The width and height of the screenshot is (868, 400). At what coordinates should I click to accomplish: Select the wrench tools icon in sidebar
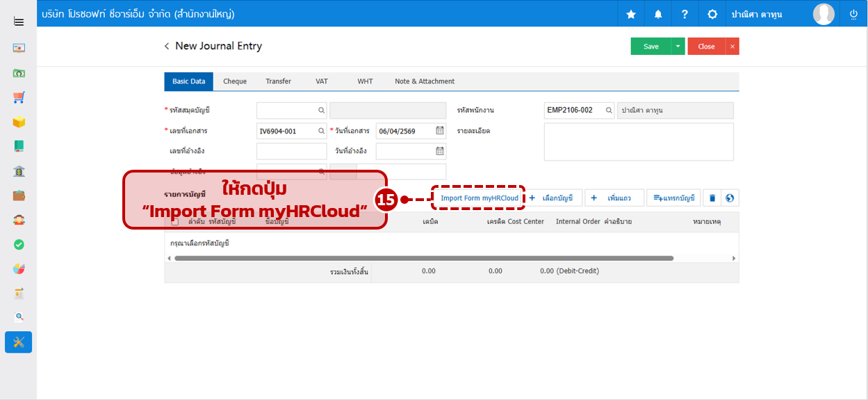[19, 342]
